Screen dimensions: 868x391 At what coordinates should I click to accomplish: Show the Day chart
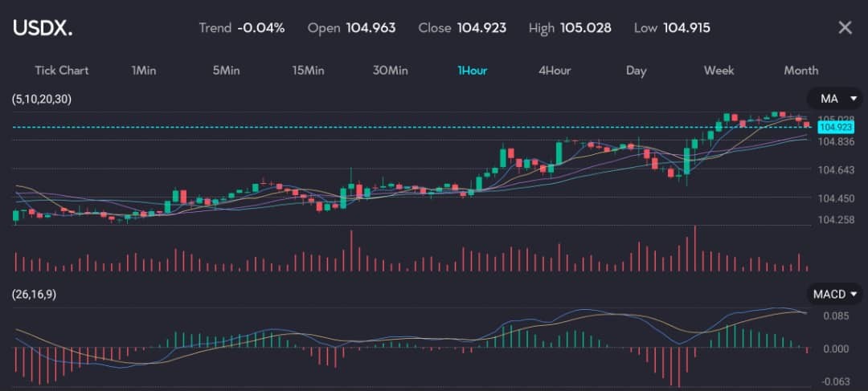637,71
